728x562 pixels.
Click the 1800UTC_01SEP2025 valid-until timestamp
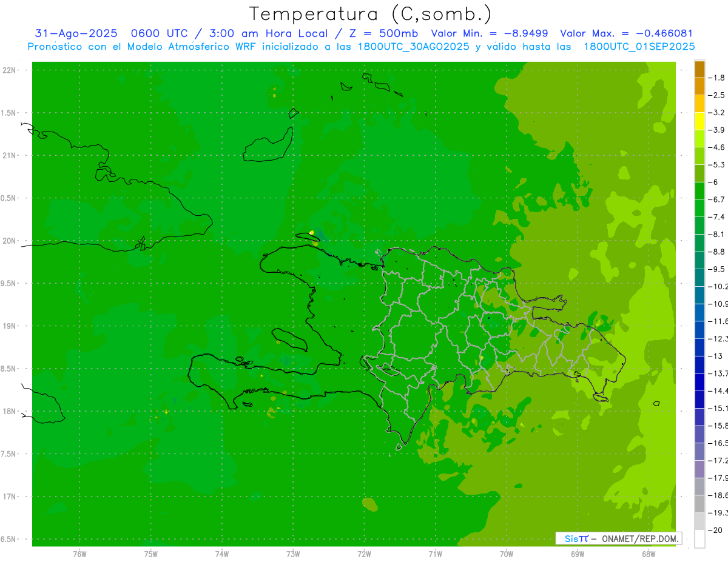coord(639,47)
